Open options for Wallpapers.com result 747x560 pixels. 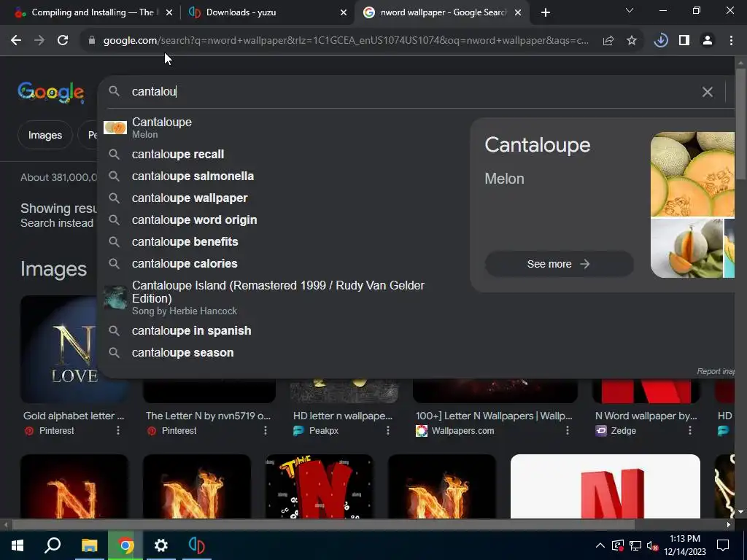tap(568, 430)
